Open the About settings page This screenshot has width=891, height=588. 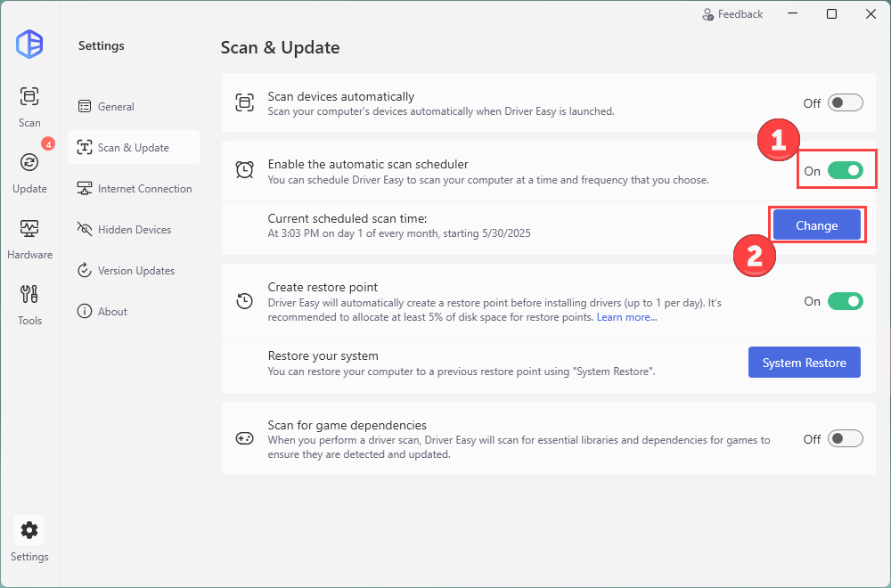point(112,312)
